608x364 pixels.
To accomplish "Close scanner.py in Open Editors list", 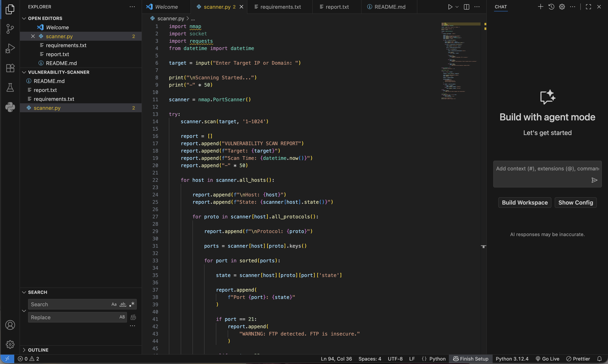I will [33, 36].
